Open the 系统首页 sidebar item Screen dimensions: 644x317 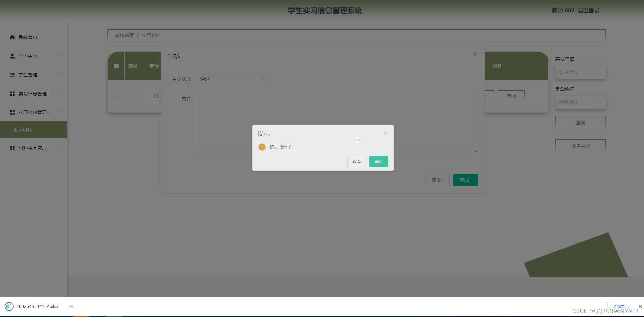click(34, 37)
